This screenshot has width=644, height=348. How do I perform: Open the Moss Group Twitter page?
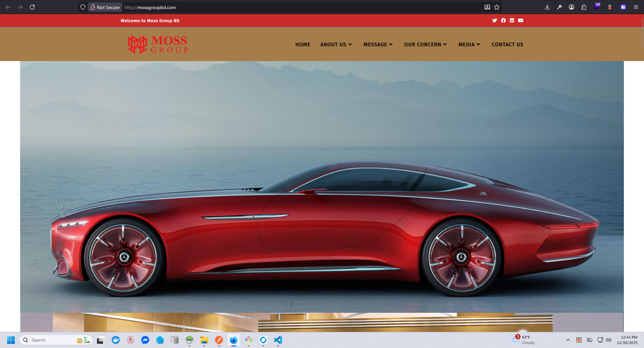click(x=495, y=20)
